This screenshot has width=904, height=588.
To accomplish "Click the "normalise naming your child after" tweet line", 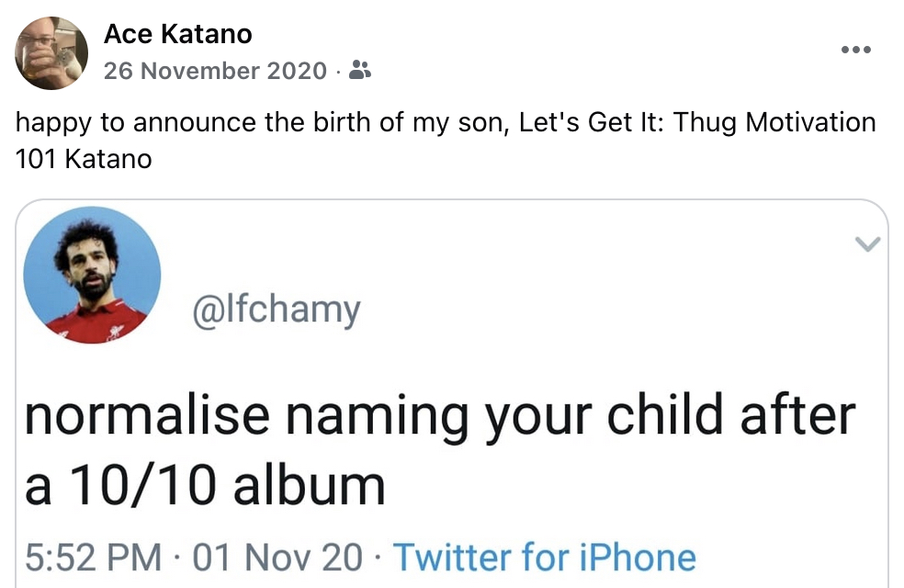I will (x=439, y=414).
